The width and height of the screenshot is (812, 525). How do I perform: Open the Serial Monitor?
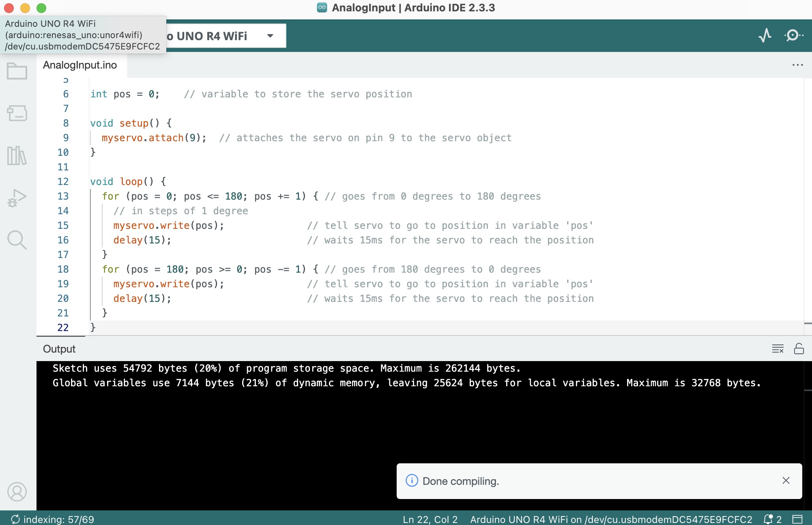pyautogui.click(x=793, y=36)
